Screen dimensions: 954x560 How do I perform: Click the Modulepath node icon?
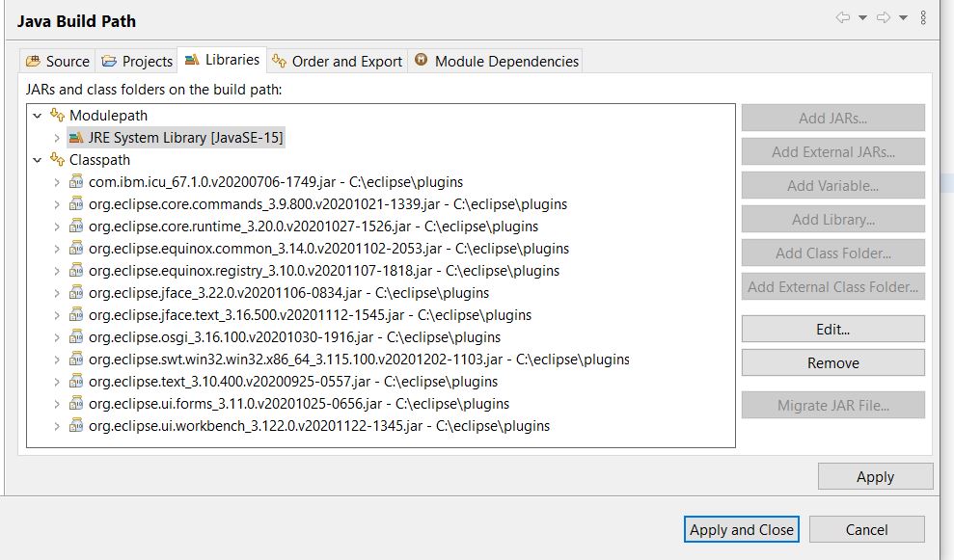(x=57, y=116)
